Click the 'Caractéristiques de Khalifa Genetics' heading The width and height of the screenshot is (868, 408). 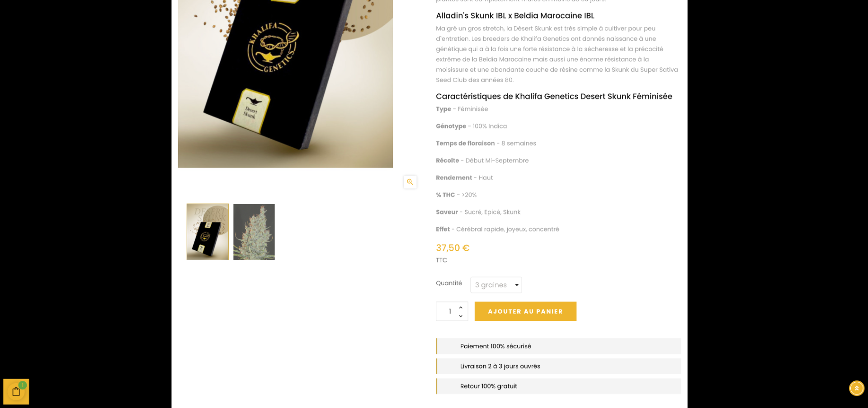click(x=554, y=96)
